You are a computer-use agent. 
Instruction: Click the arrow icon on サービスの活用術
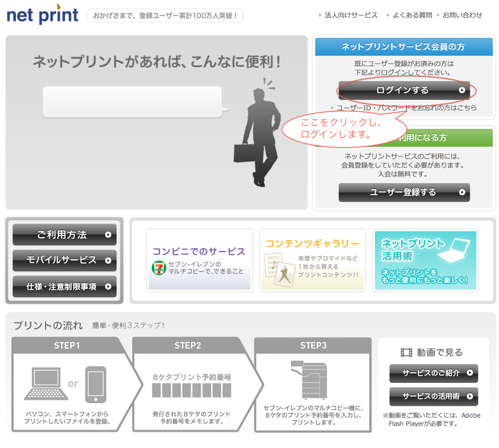470,396
